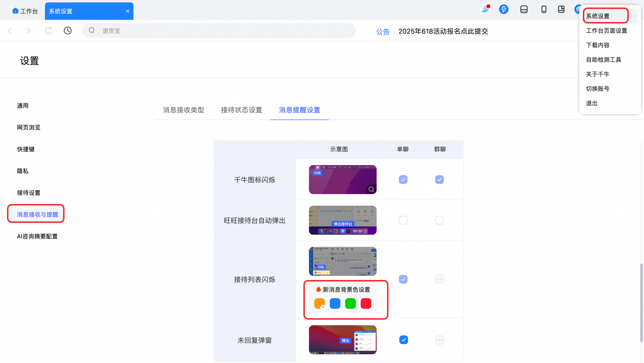Open 通用 settings category

pos(23,106)
